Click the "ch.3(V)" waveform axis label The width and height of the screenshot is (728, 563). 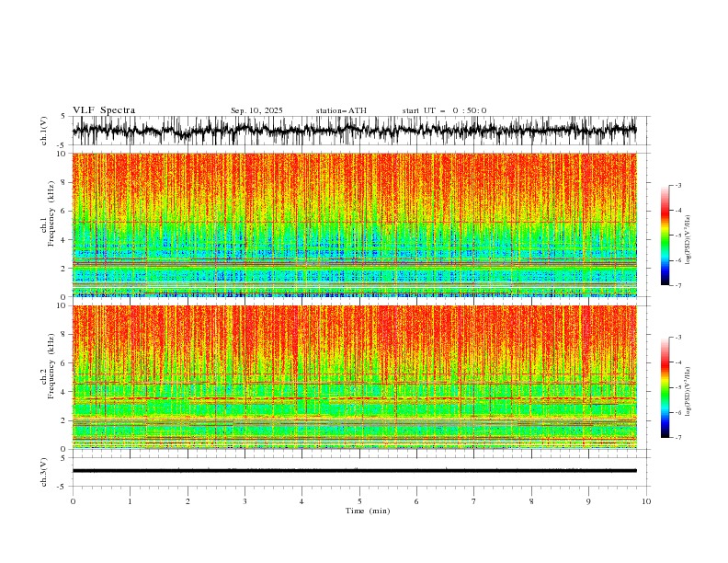pyautogui.click(x=44, y=472)
